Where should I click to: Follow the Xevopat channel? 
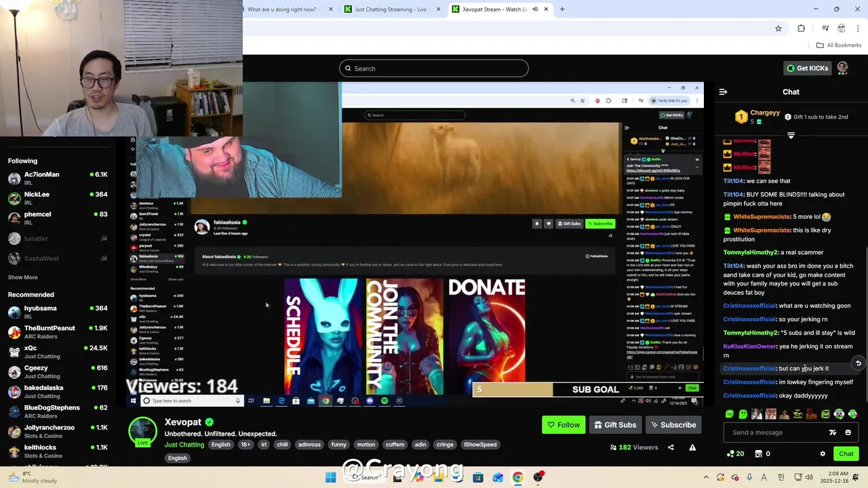(564, 425)
